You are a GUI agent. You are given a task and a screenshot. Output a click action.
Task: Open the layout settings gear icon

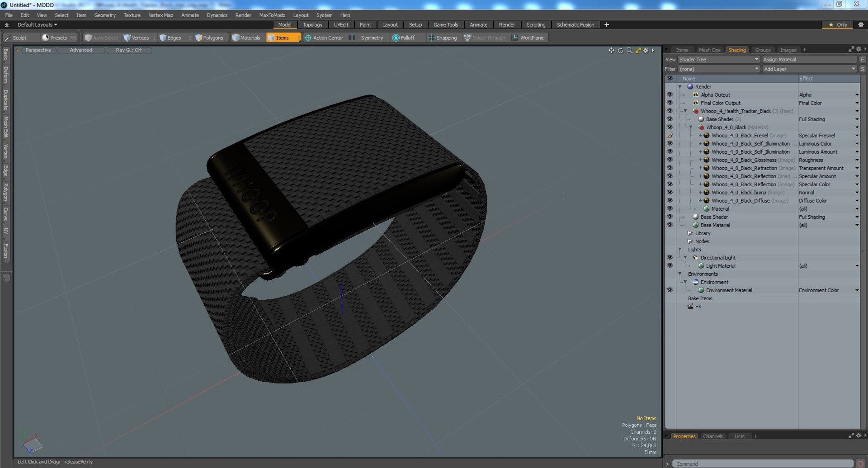pos(861,25)
